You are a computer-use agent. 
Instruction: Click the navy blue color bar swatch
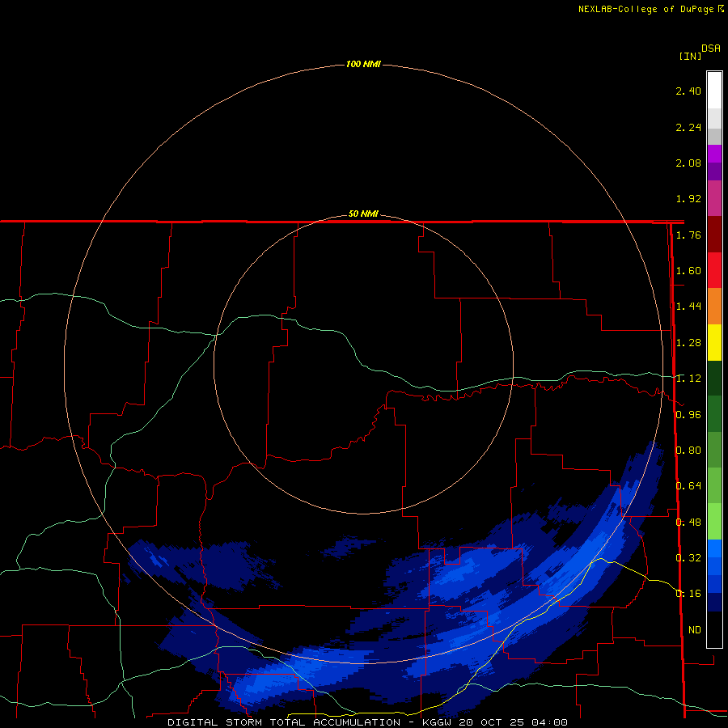(714, 602)
